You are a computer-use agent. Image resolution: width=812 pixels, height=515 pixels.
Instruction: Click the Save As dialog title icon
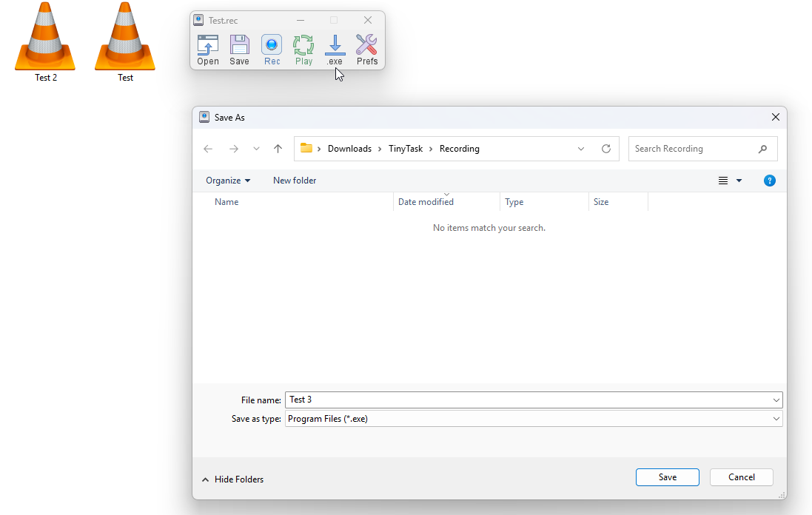204,117
